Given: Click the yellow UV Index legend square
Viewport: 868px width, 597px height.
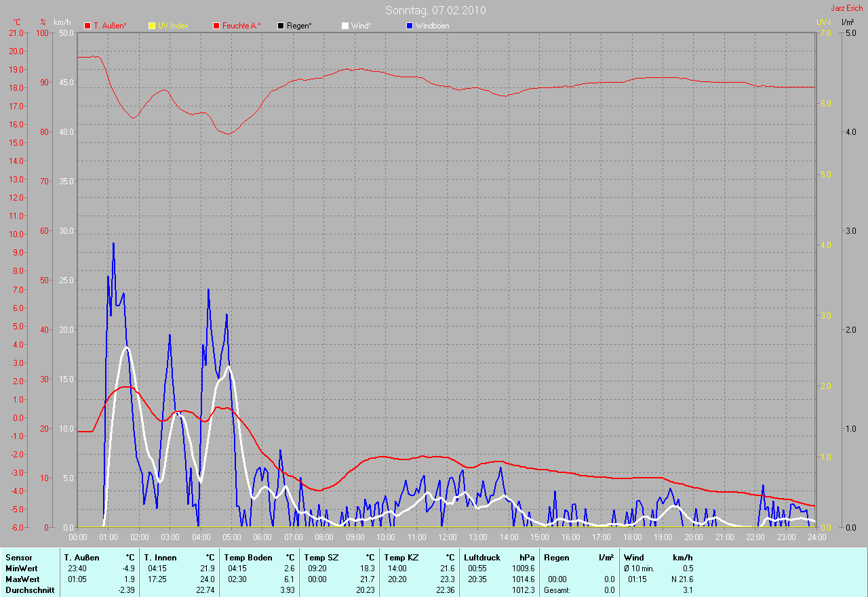Looking at the screenshot, I should click(152, 26).
